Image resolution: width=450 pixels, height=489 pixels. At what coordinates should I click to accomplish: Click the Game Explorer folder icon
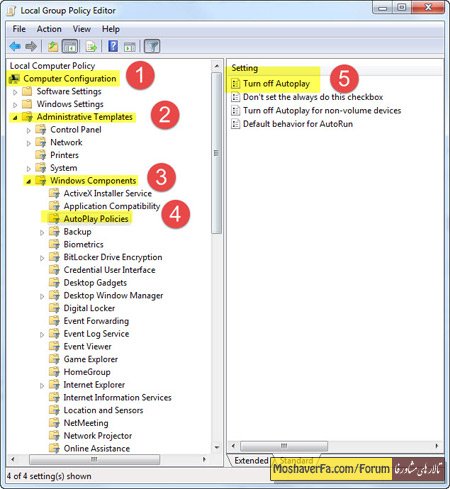click(x=54, y=359)
